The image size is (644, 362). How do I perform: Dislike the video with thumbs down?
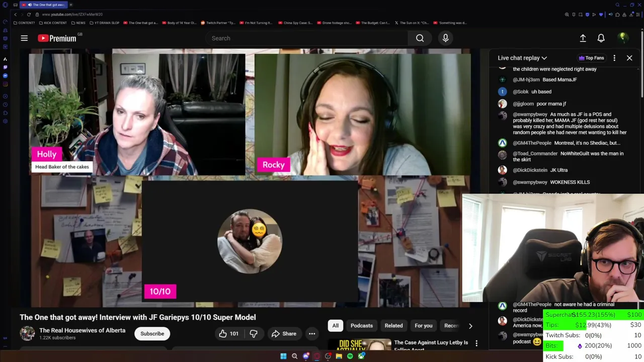(x=254, y=333)
